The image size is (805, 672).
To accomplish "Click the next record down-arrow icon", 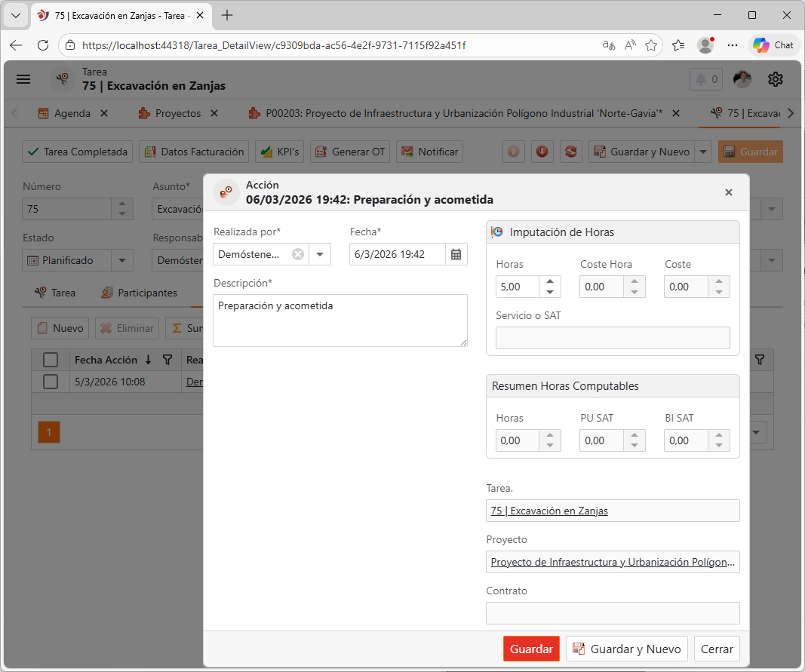I will (542, 152).
